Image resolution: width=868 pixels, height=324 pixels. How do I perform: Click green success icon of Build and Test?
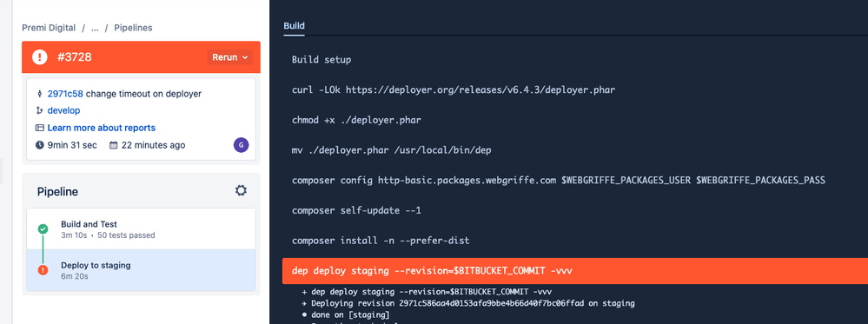[x=43, y=228]
